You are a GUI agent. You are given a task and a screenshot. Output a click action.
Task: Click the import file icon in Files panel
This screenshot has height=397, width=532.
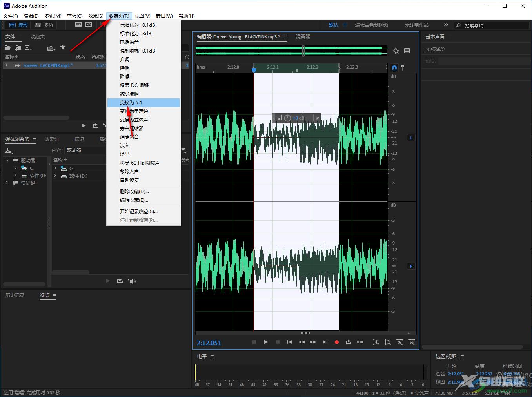click(18, 48)
